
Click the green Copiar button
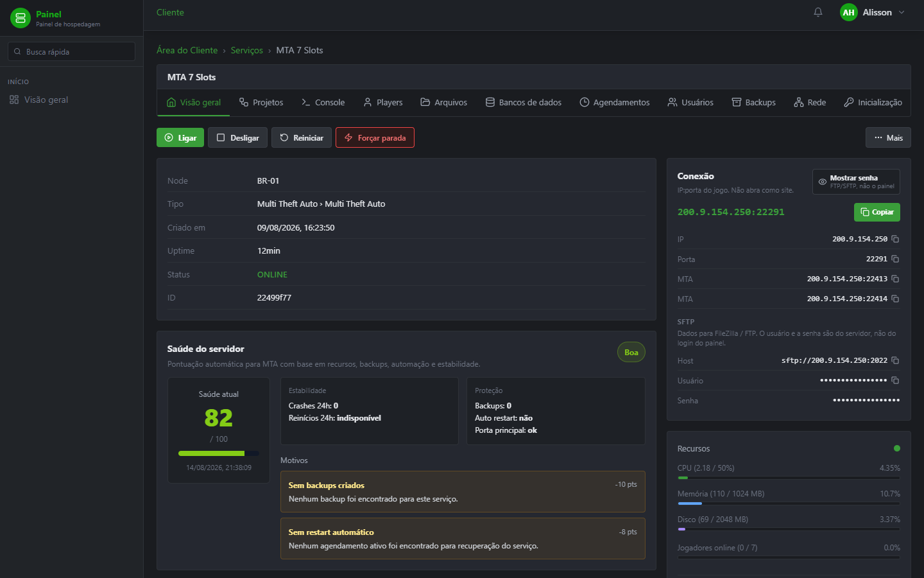[877, 212]
